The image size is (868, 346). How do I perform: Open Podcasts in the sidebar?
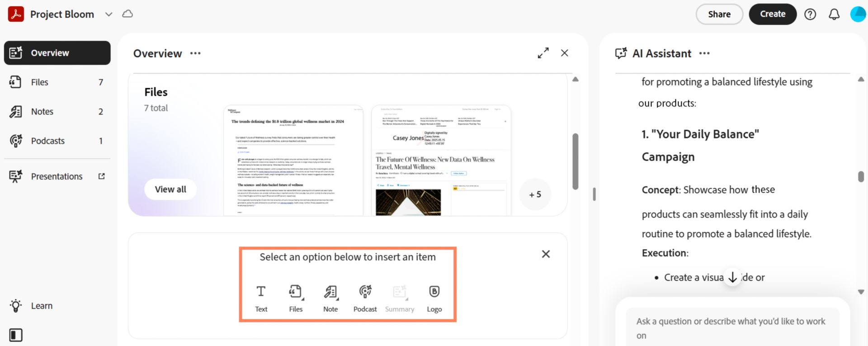point(57,141)
